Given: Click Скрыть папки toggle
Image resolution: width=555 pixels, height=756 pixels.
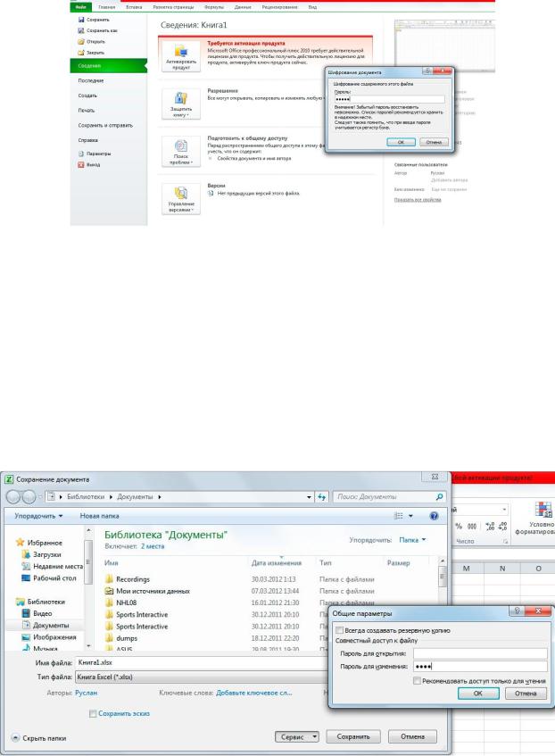Looking at the screenshot, I should (x=38, y=738).
